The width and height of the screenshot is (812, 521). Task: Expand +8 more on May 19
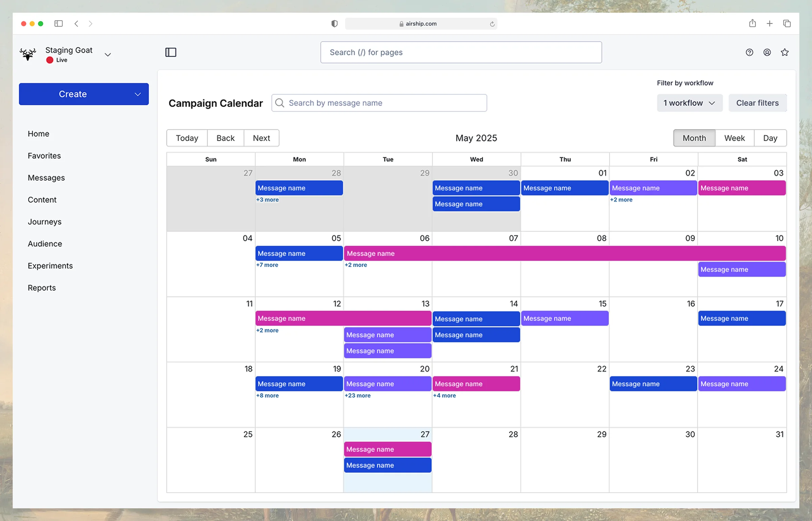[268, 395]
